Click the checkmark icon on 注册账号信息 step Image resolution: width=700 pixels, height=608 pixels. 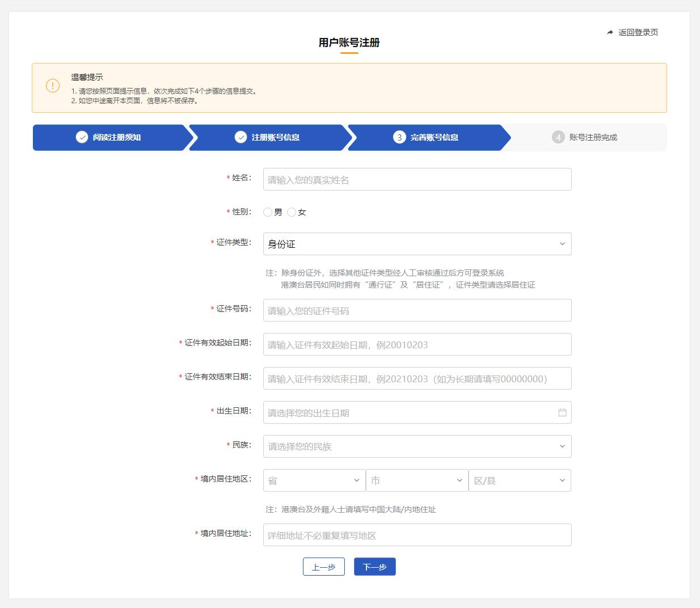coord(241,137)
